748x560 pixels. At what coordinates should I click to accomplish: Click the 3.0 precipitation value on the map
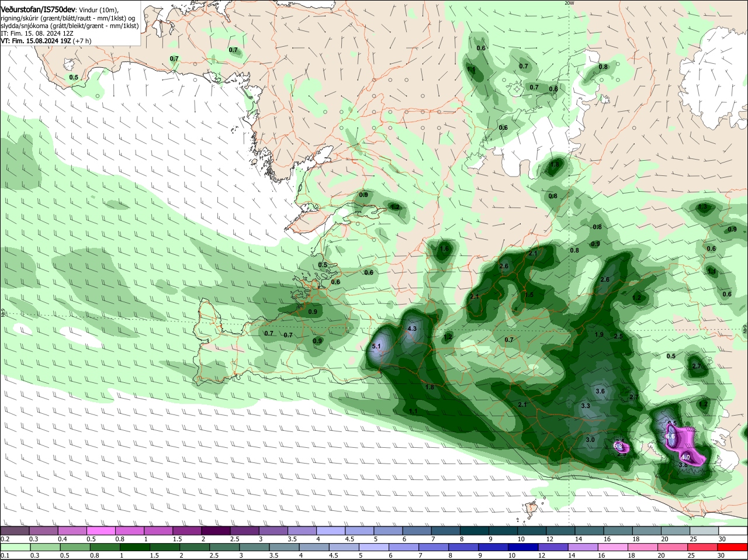[590, 440]
